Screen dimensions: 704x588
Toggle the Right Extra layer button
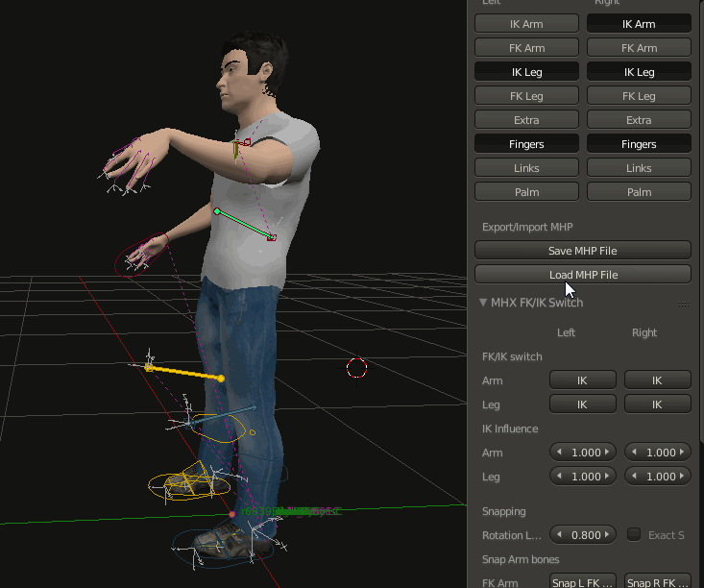(639, 119)
